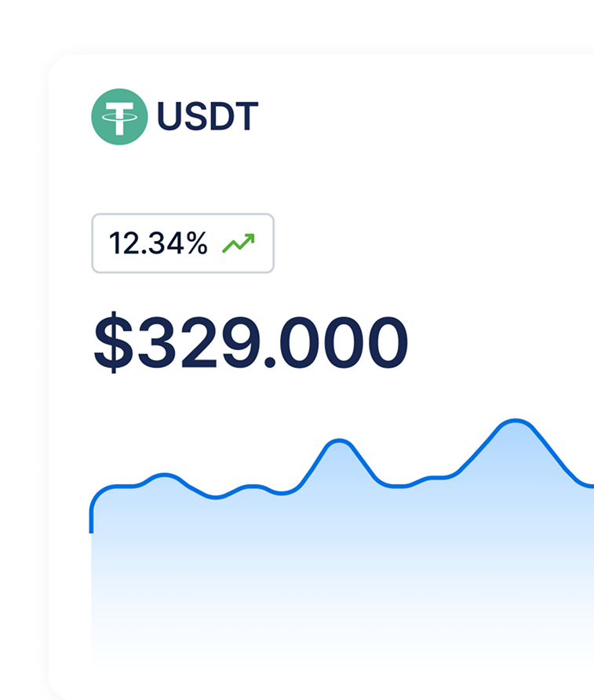
Task: Click the chart line's right edge
Action: coord(589,486)
